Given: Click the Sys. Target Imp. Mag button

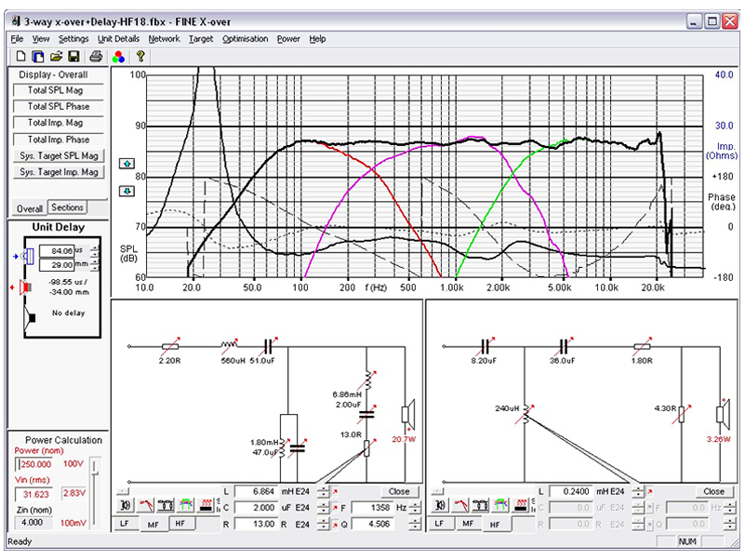Looking at the screenshot, I should [x=59, y=172].
